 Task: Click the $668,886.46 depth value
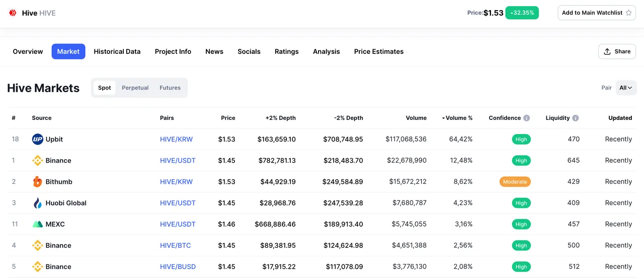(x=275, y=224)
